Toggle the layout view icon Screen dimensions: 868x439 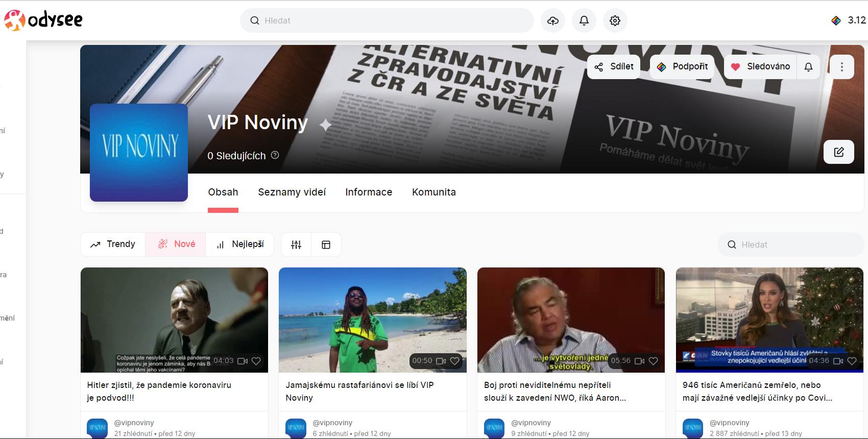(326, 245)
